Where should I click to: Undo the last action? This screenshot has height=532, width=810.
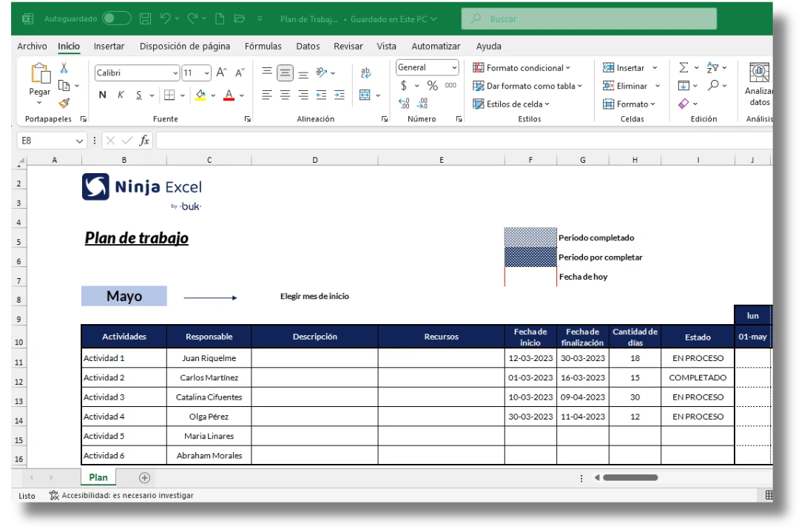(x=165, y=18)
